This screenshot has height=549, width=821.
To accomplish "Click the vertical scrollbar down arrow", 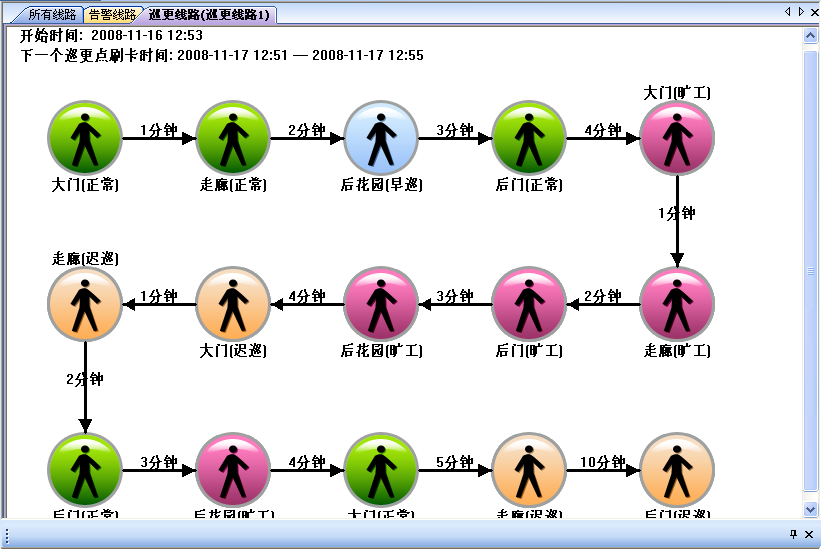I will pos(811,510).
